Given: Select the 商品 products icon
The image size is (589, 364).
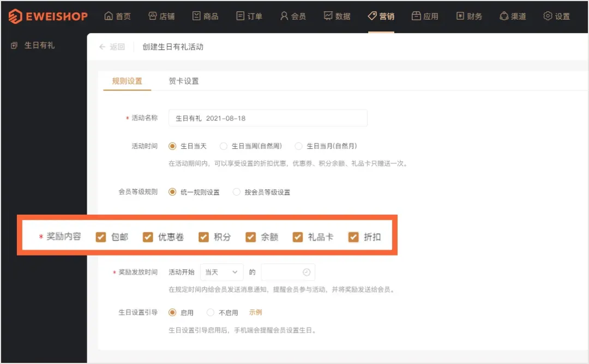Looking at the screenshot, I should (196, 16).
